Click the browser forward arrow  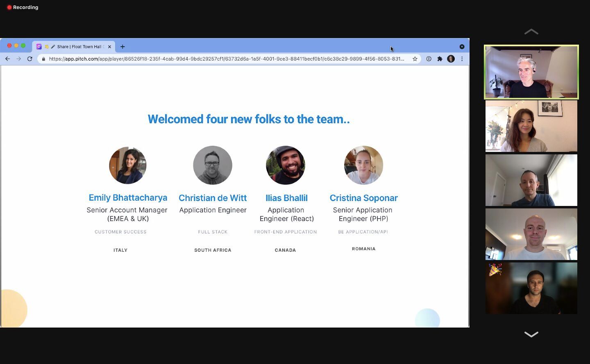(x=18, y=59)
